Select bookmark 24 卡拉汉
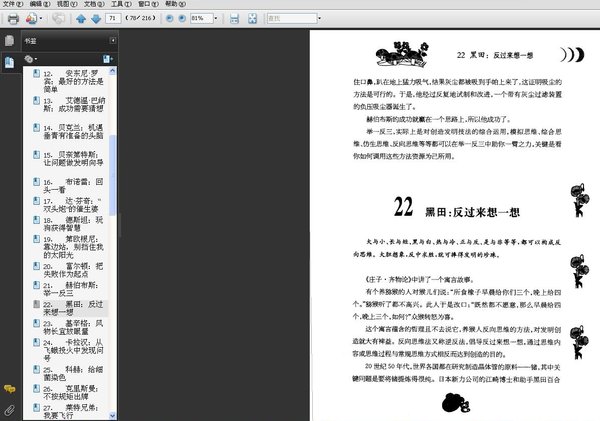600x421 pixels. tap(73, 350)
